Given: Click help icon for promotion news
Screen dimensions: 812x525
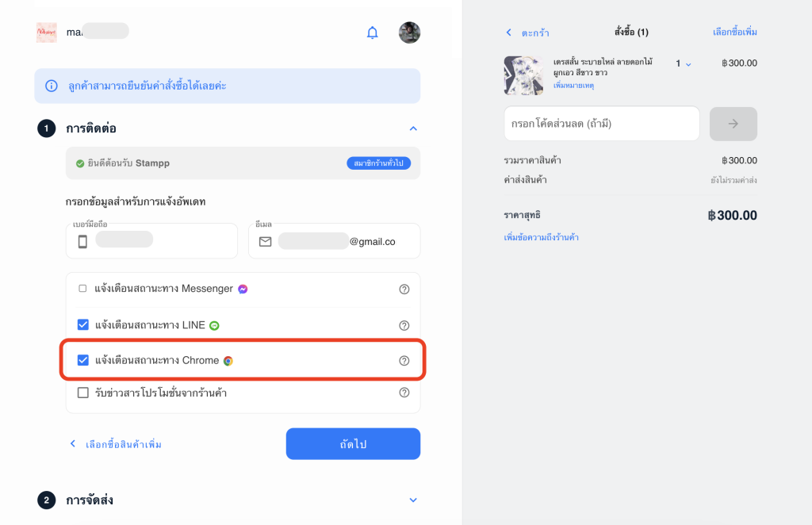Looking at the screenshot, I should point(404,393).
